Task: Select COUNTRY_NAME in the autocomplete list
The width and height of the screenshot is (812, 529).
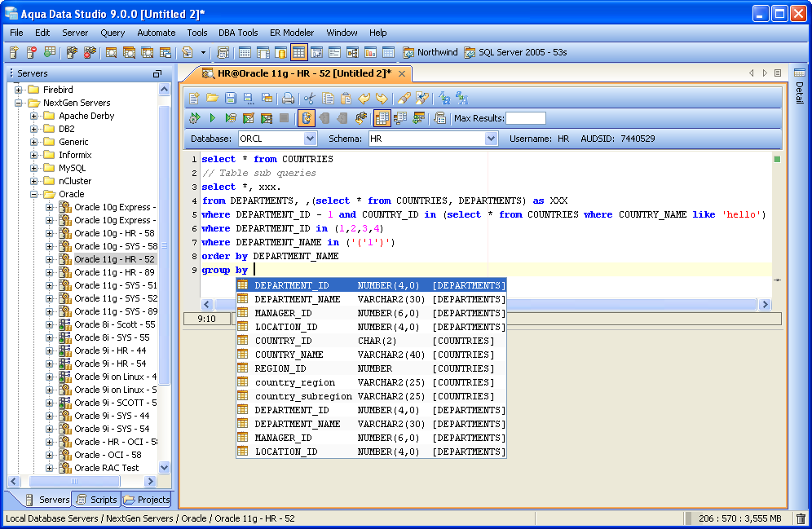Action: (289, 355)
